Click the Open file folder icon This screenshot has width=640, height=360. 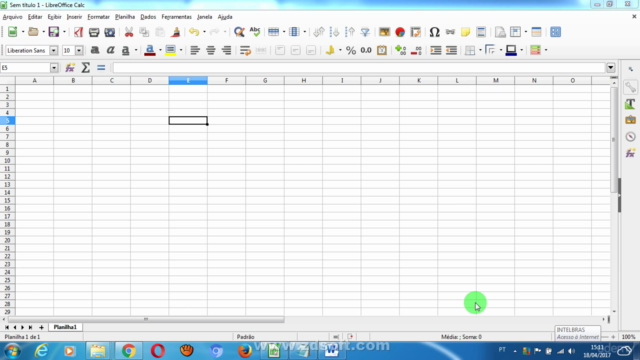point(33,32)
